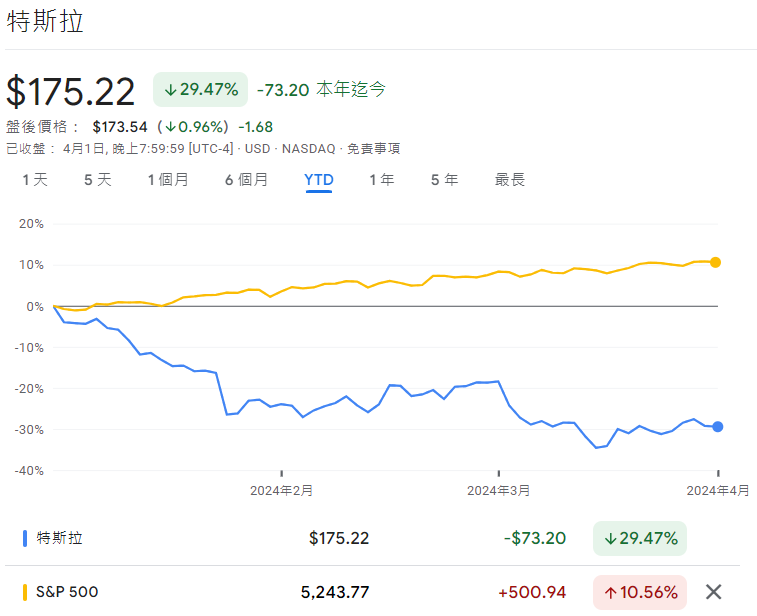
Task: Click the blue endpoint dot on Tesla line
Action: [717, 427]
